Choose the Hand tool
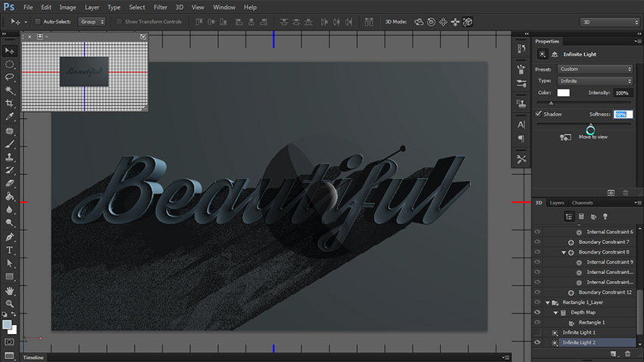This screenshot has width=644, height=362. 9,289
